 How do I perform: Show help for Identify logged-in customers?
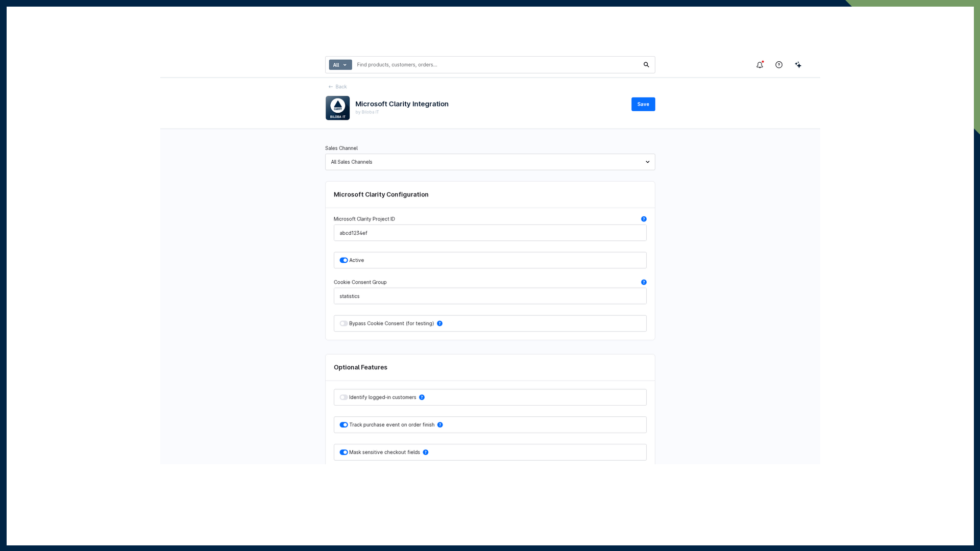point(422,397)
